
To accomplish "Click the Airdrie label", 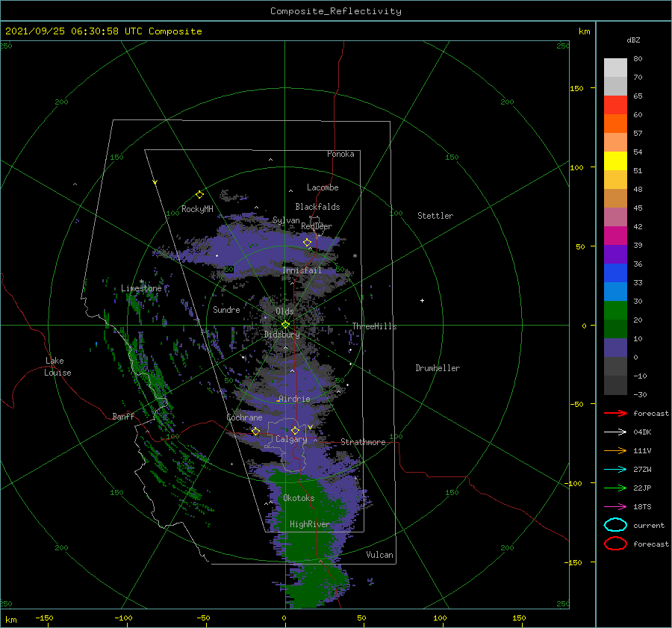I will (294, 399).
